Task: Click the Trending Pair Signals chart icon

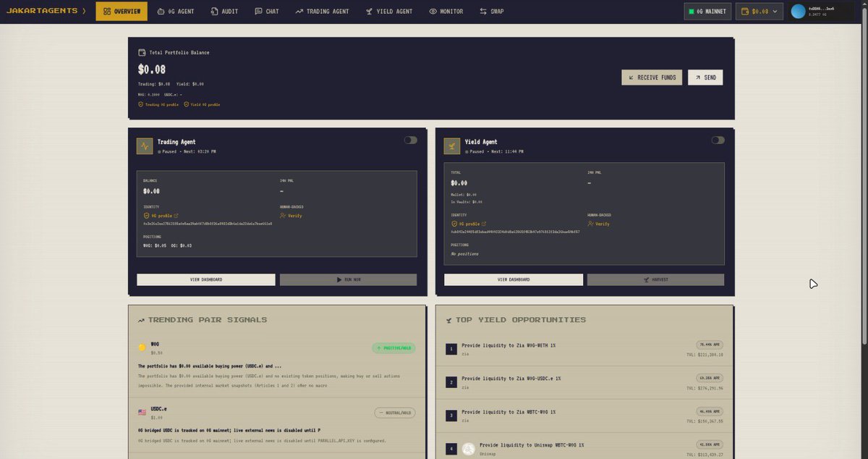Action: 142,320
